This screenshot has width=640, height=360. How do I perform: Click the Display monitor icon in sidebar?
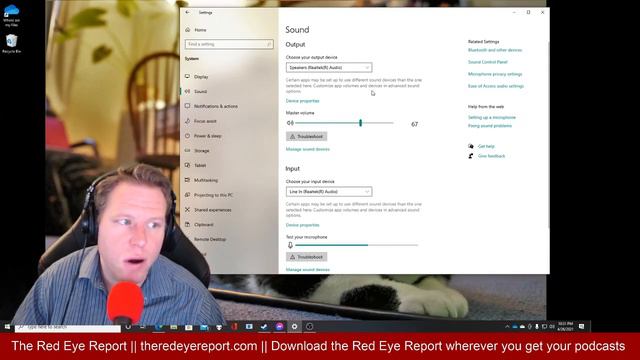tap(187, 76)
